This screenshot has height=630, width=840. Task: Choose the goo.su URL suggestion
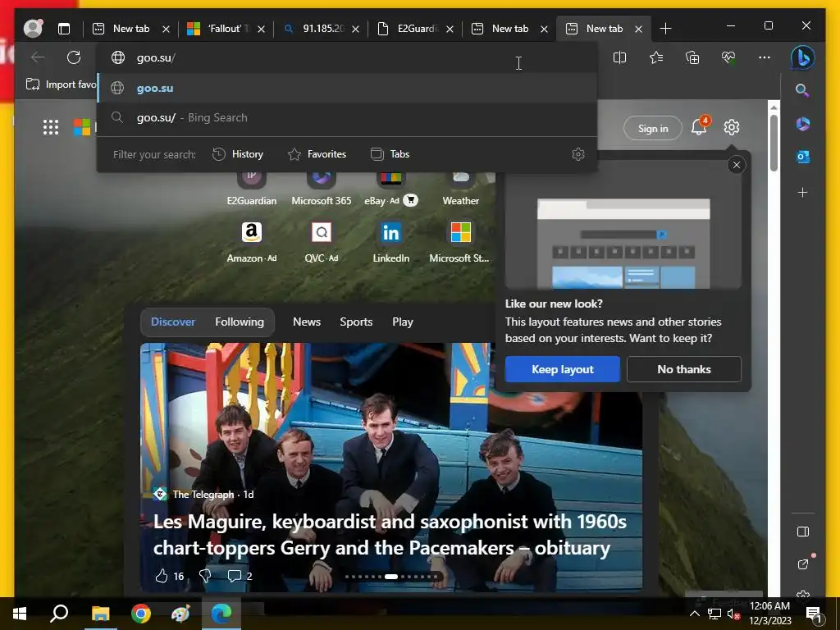click(x=347, y=89)
